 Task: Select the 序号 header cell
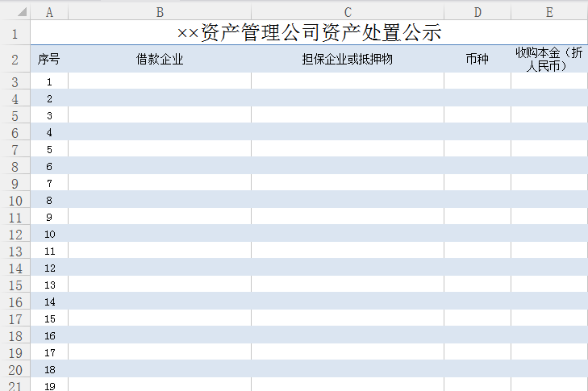coord(50,59)
